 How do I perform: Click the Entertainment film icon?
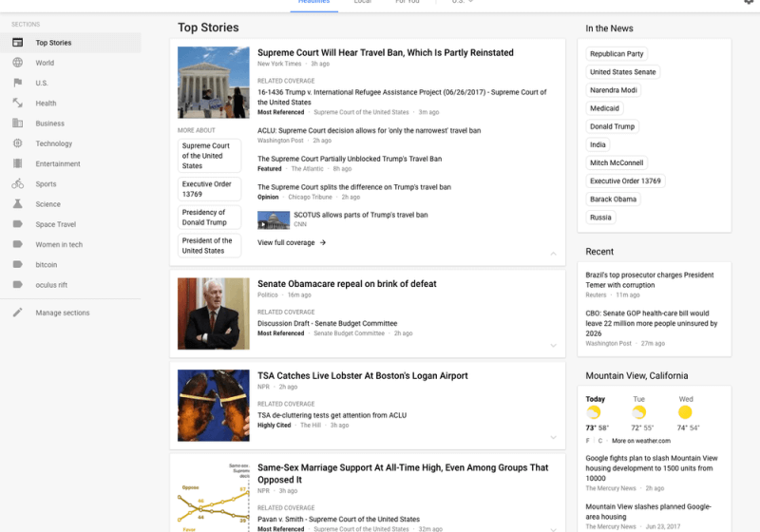[17, 163]
